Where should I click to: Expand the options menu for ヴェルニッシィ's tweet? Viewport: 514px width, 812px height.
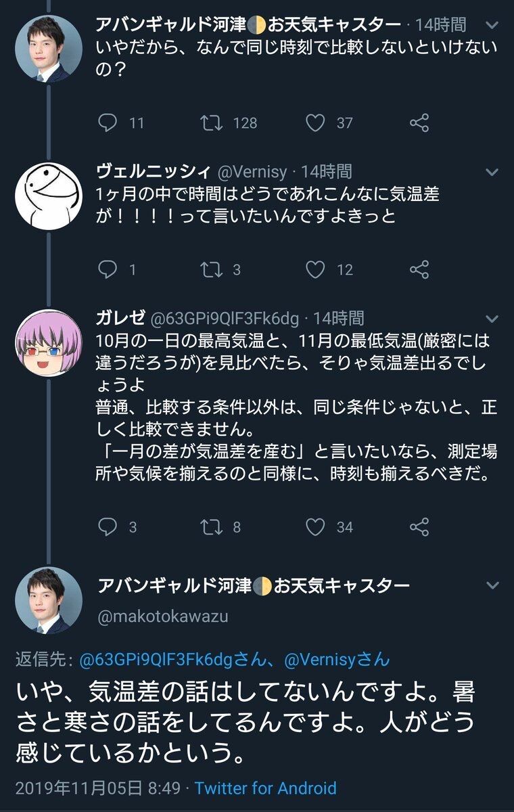click(x=493, y=172)
